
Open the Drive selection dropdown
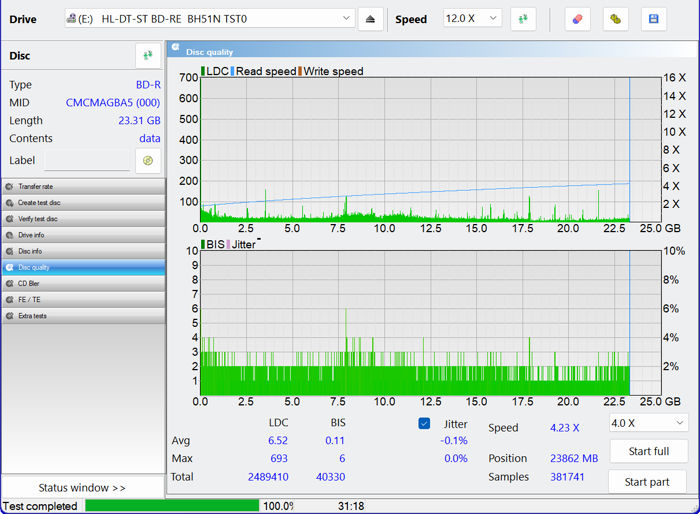[210, 19]
